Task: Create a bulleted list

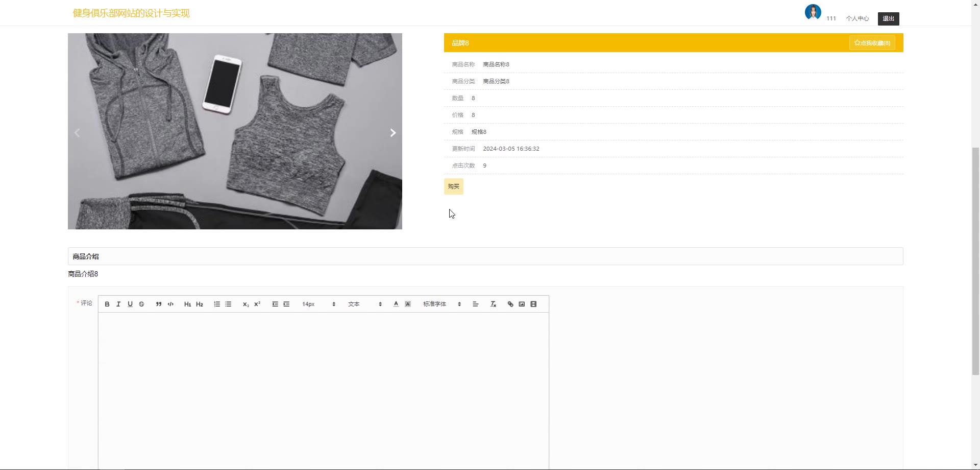Action: [x=228, y=304]
